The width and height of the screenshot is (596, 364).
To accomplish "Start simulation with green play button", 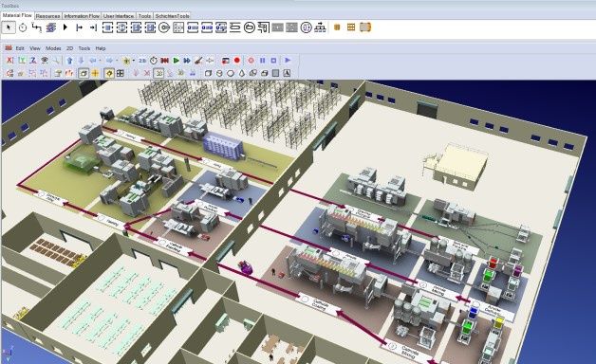I will (x=176, y=61).
